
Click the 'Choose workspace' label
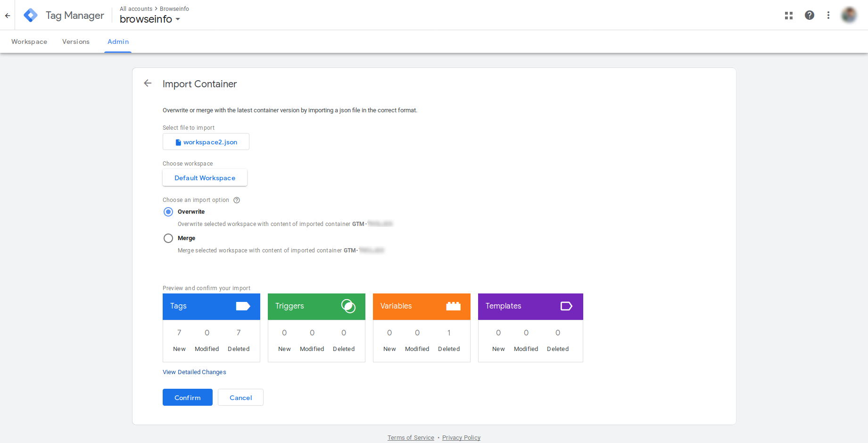(188, 164)
